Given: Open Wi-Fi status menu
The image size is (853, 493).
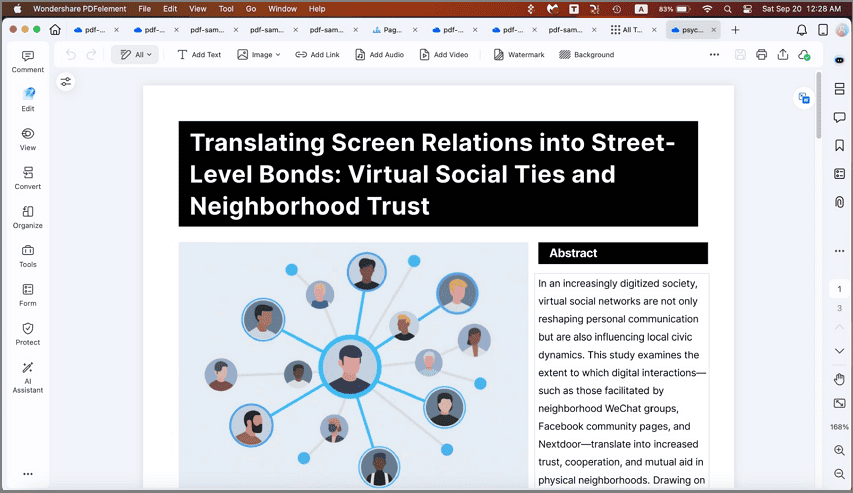Looking at the screenshot, I should point(707,9).
